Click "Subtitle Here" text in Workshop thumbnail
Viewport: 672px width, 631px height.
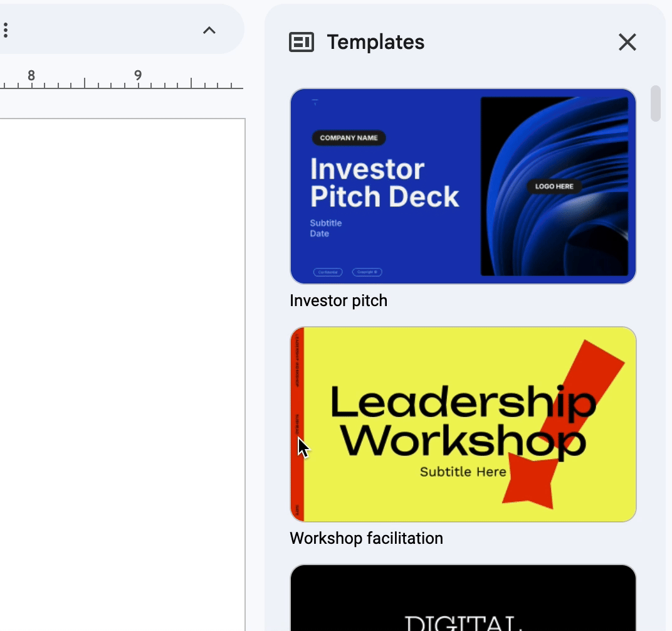(463, 472)
